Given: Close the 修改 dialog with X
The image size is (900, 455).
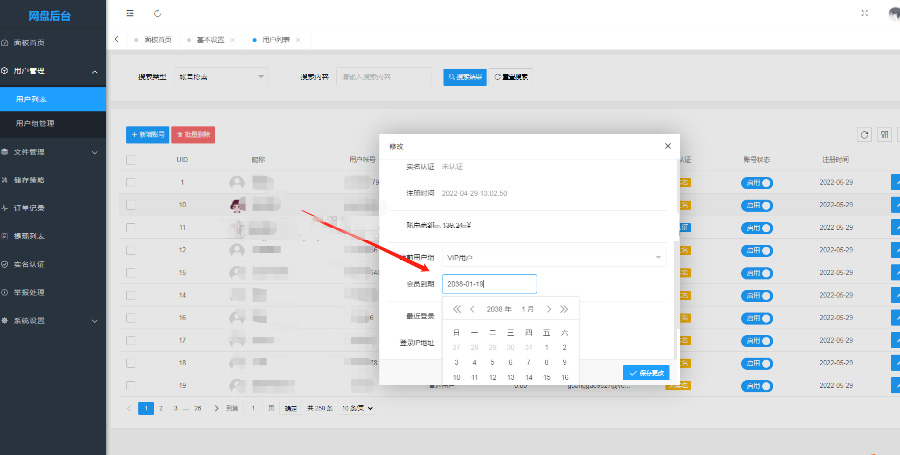Looking at the screenshot, I should pyautogui.click(x=668, y=146).
